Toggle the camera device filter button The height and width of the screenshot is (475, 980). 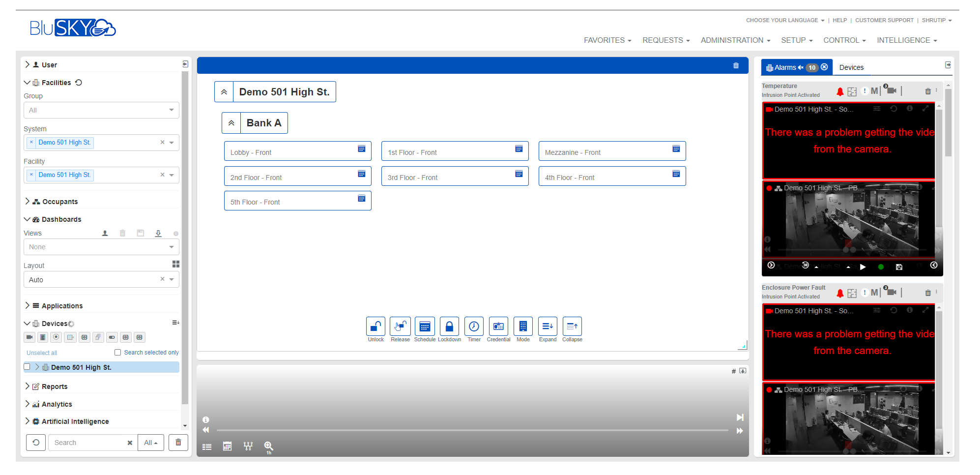29,337
